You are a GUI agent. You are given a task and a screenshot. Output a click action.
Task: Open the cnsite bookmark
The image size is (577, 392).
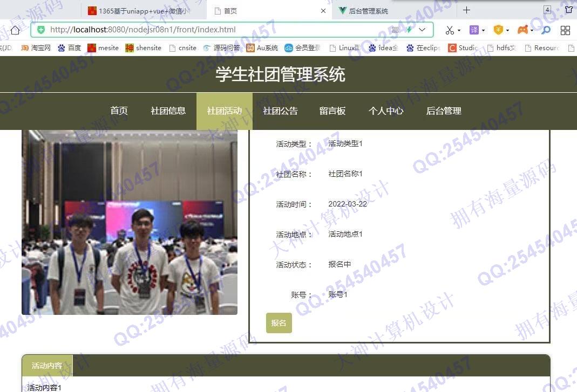tap(183, 48)
